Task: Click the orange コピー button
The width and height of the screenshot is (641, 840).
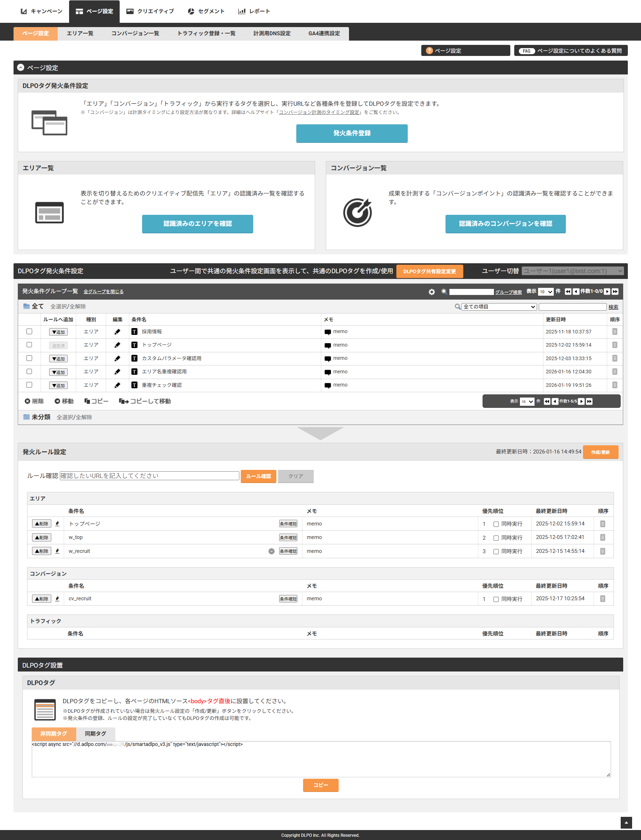Action: click(320, 785)
